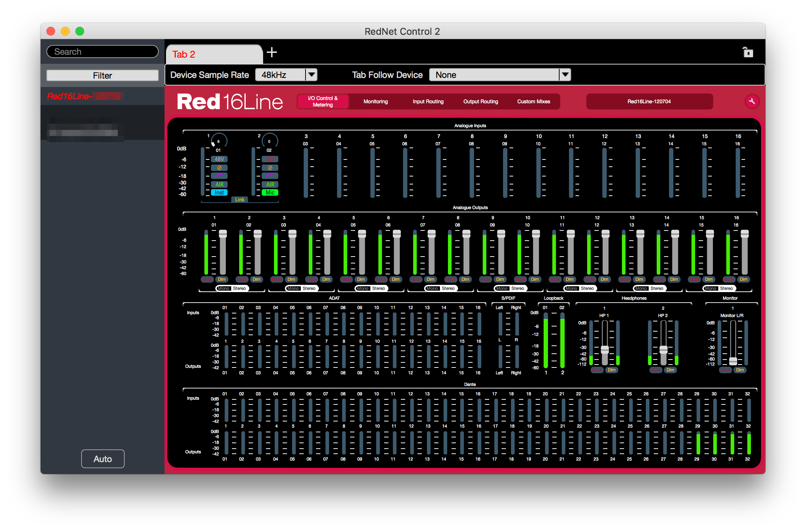Toggle phase invert on analogue input 1
Screen dimensions: 806x532
219,168
